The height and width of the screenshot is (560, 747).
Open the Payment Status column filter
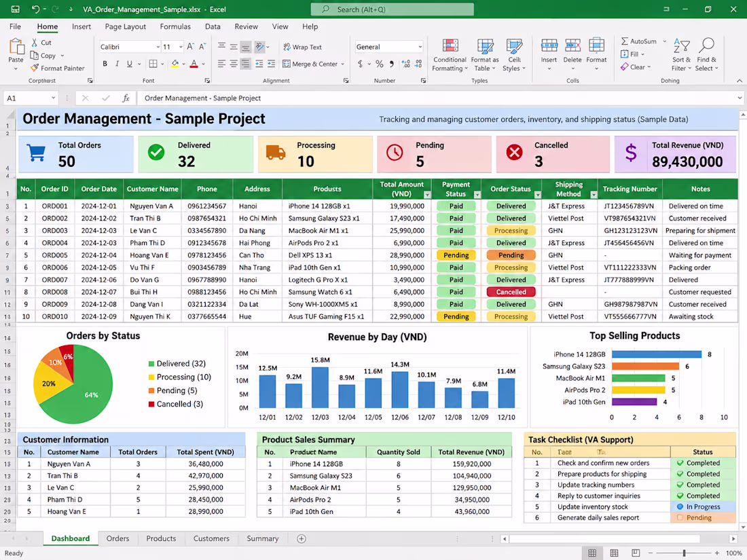pos(477,195)
